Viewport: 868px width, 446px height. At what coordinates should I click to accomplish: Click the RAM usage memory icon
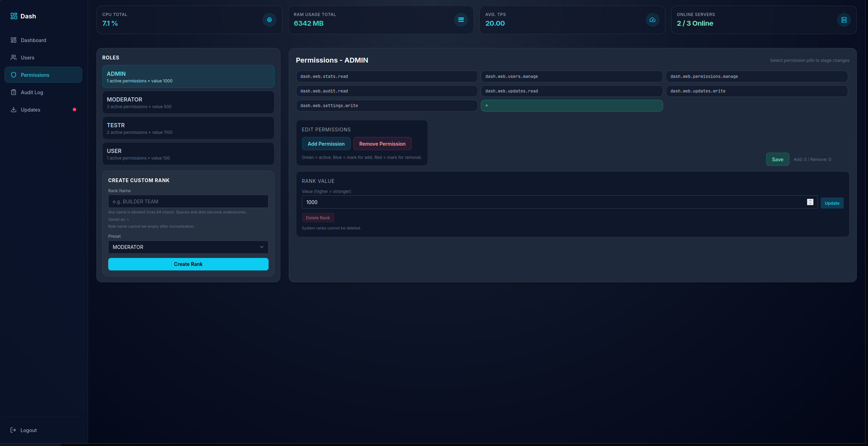pos(461,20)
